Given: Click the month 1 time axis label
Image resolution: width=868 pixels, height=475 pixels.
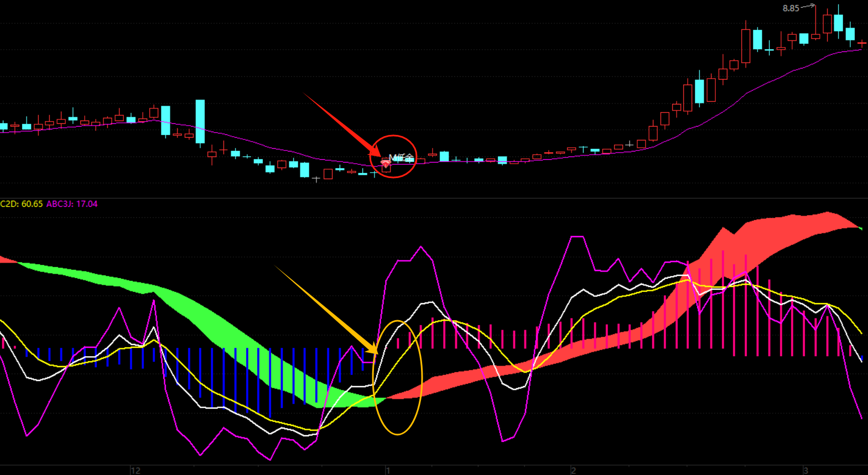Looking at the screenshot, I should point(388,471).
